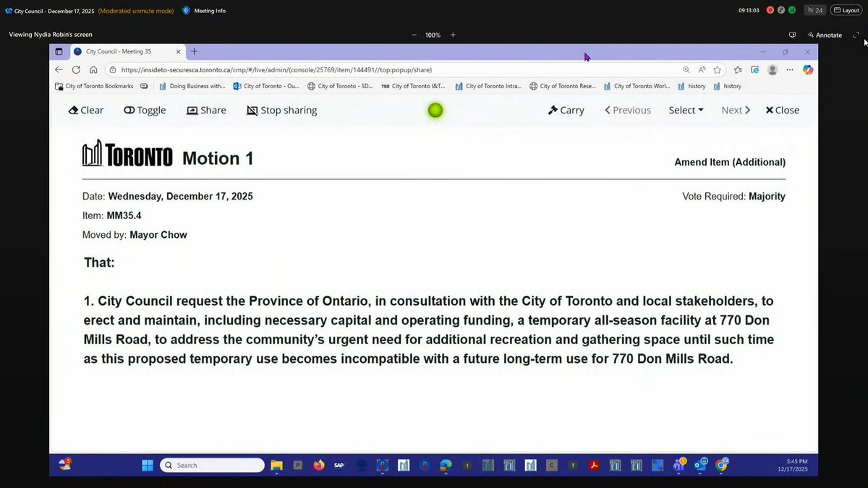Click the 'Vote Required: Majority' text
The image size is (868, 488).
tap(733, 197)
